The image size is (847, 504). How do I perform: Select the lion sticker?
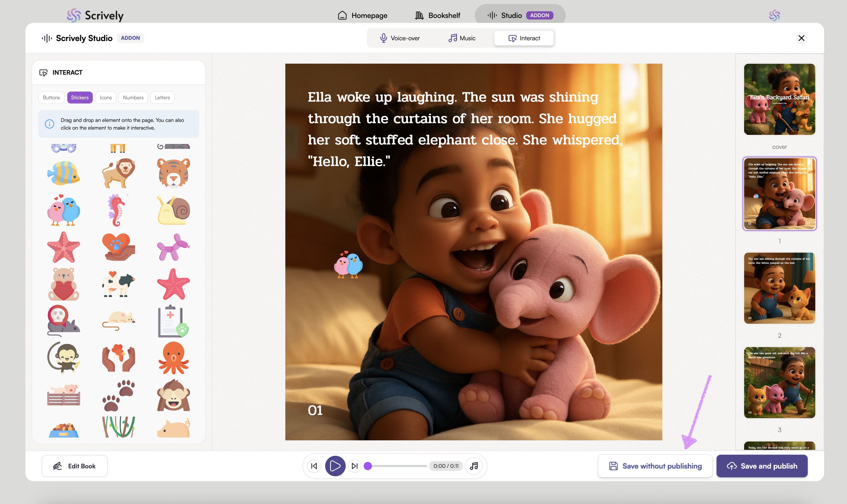click(119, 173)
